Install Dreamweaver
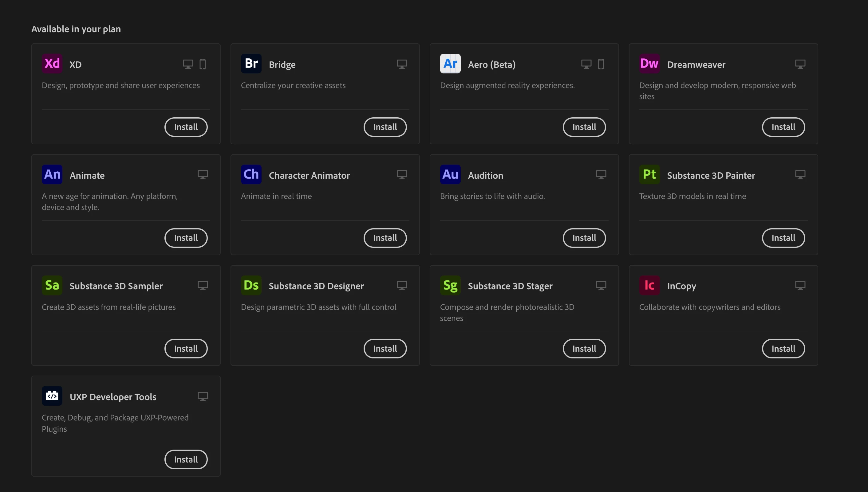The height and width of the screenshot is (492, 868). click(783, 127)
